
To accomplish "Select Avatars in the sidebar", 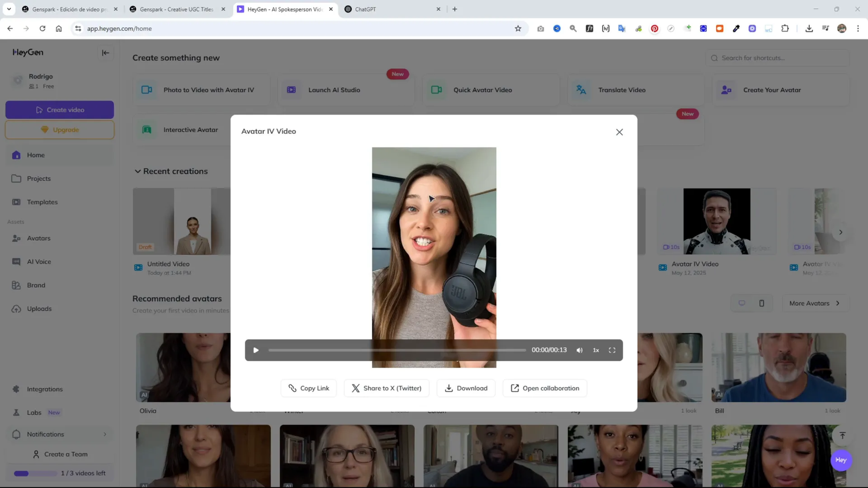I will (x=39, y=238).
